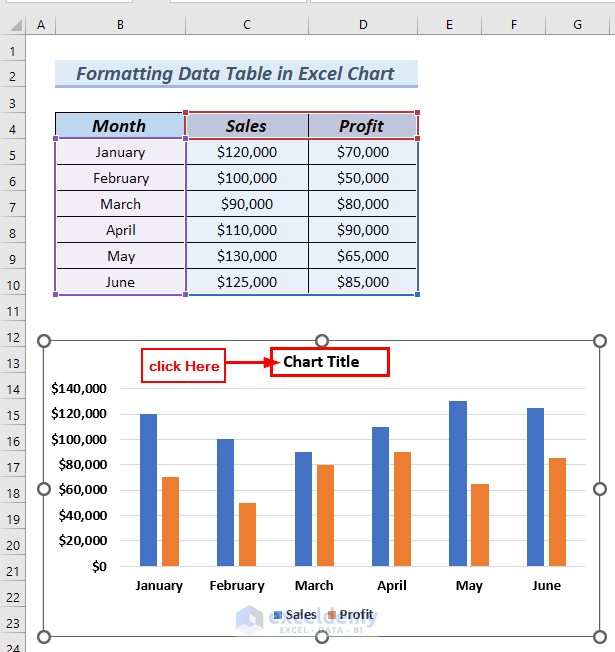Click the Chart Title text
Viewport: 615px width, 652px height.
point(321,362)
